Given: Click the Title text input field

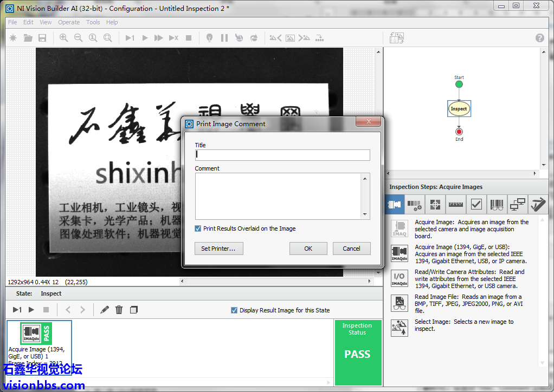Looking at the screenshot, I should pyautogui.click(x=282, y=155).
